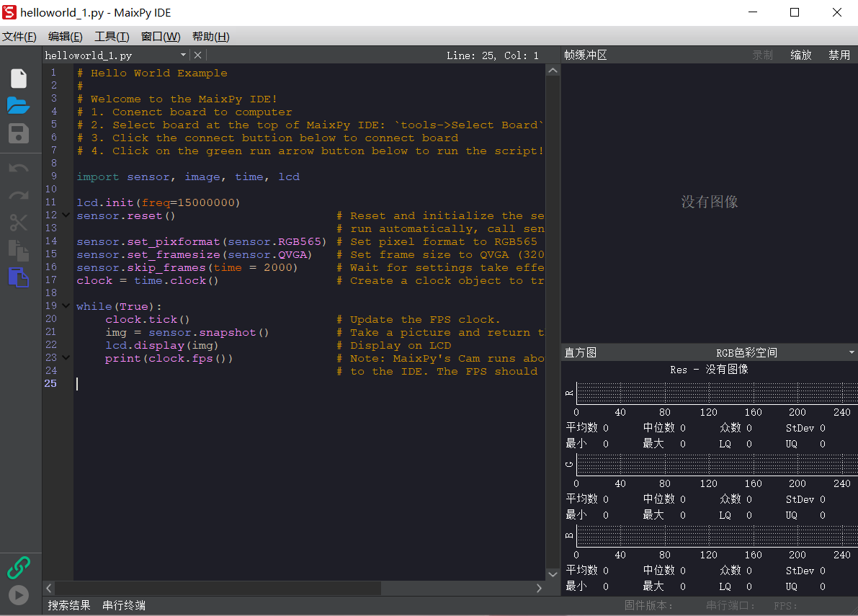
Task: Click the G channel histogram graph
Action: [x=717, y=465]
